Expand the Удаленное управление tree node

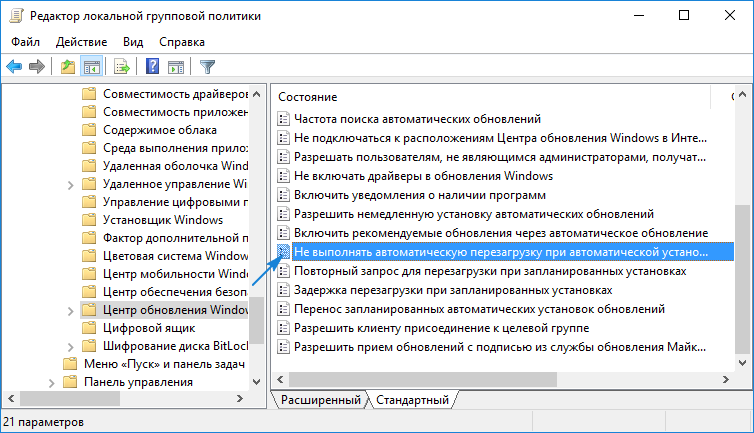point(70,184)
